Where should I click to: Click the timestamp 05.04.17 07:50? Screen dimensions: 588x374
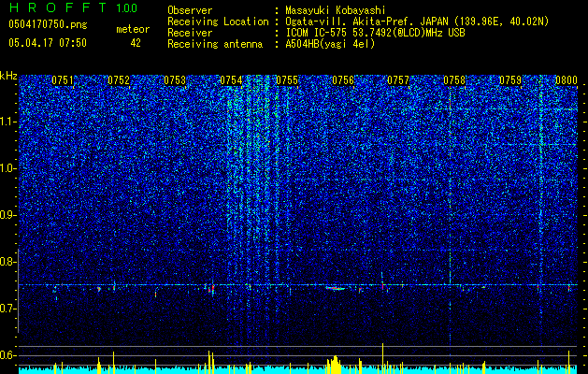(48, 43)
